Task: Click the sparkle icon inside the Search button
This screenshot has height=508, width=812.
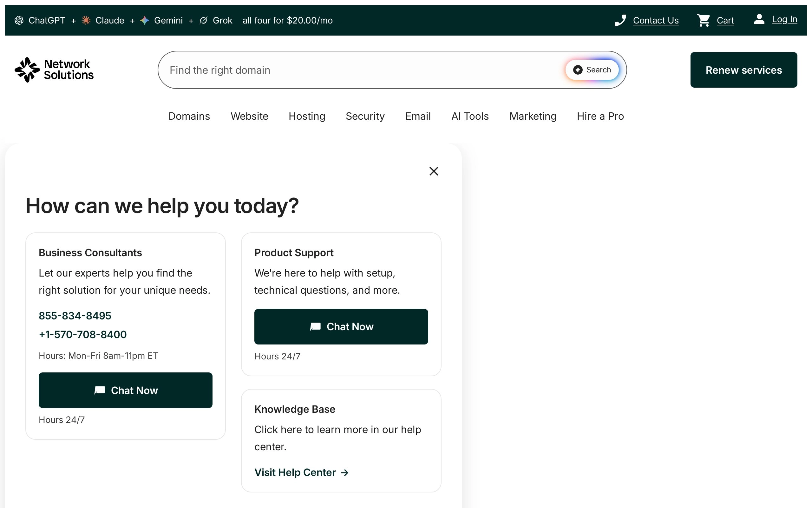Action: [x=578, y=70]
